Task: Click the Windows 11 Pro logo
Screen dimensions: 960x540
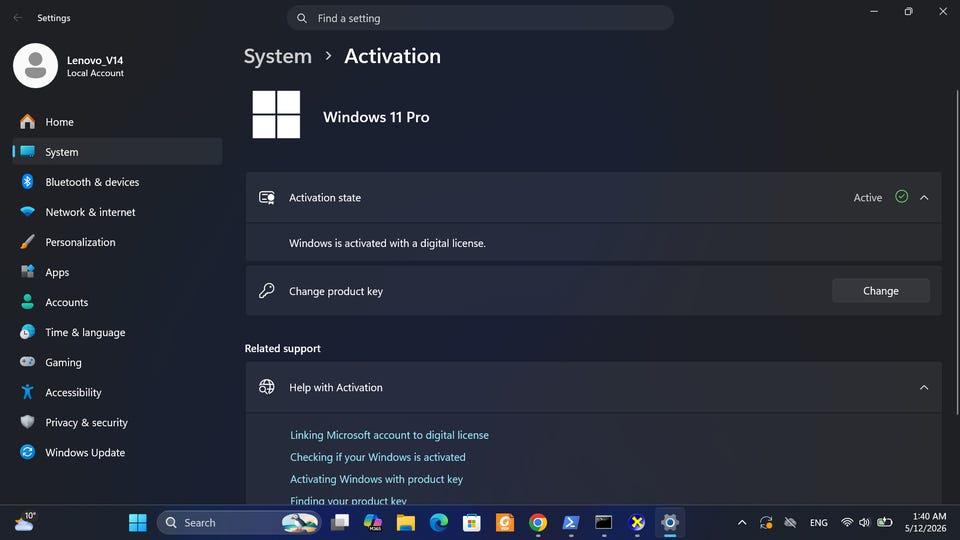Action: point(276,114)
